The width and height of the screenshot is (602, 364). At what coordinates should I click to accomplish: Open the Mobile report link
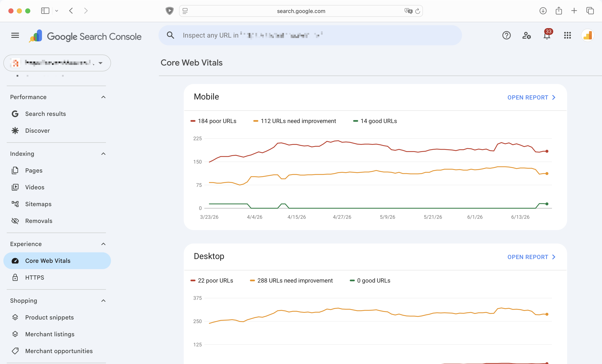(532, 97)
